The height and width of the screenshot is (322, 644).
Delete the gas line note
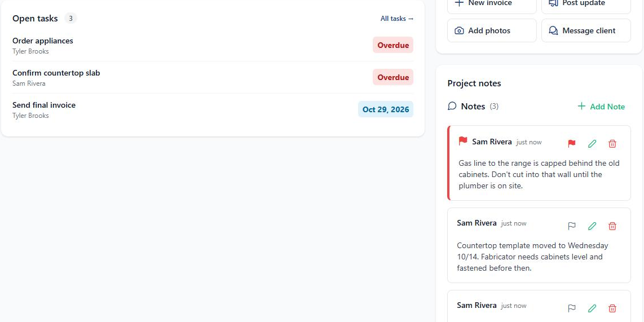[612, 144]
